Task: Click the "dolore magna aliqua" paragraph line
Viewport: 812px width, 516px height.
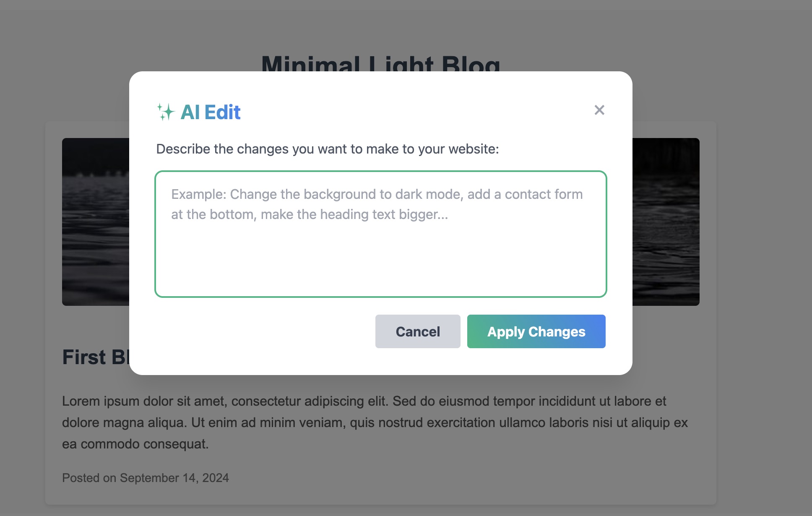Action: pos(375,422)
